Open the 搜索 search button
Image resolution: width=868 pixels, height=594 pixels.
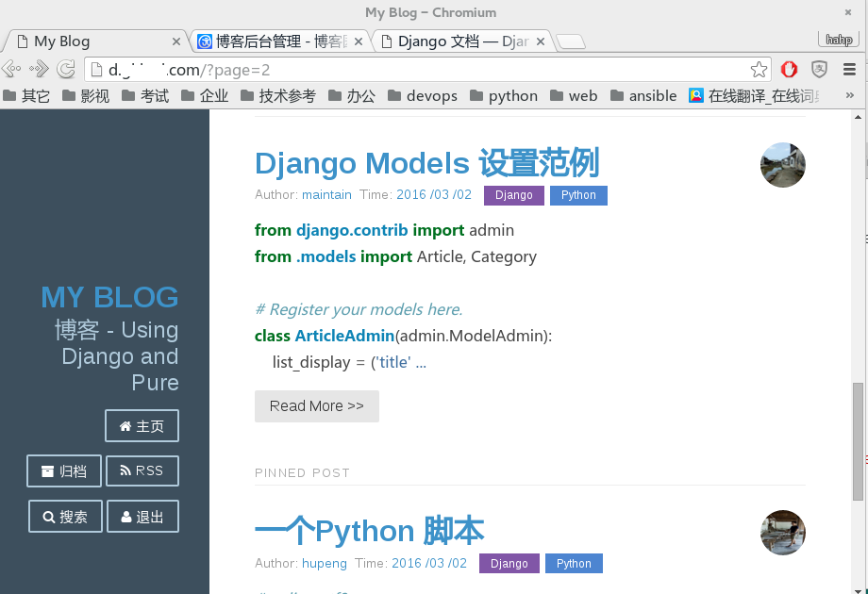pyautogui.click(x=65, y=517)
